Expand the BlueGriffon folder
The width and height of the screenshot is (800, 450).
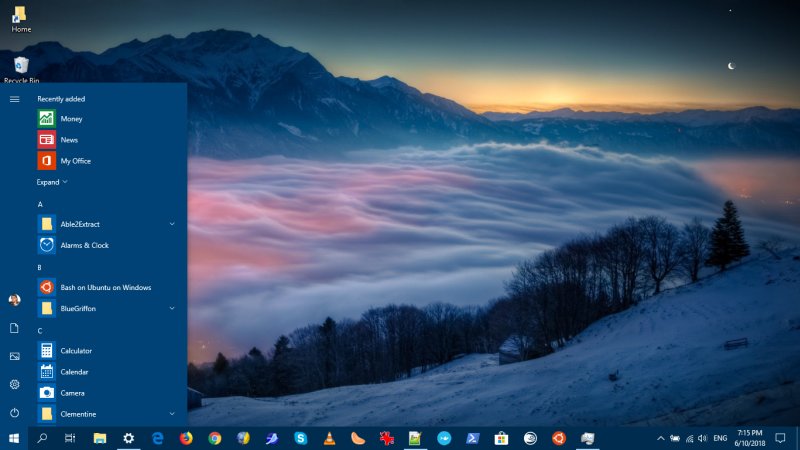click(172, 308)
